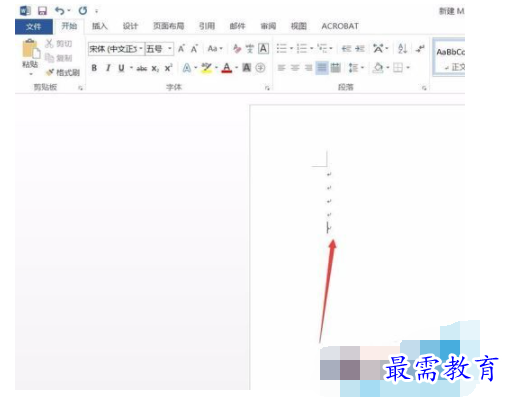Click the Increase Indent icon
This screenshot has height=400, width=507.
tap(359, 49)
